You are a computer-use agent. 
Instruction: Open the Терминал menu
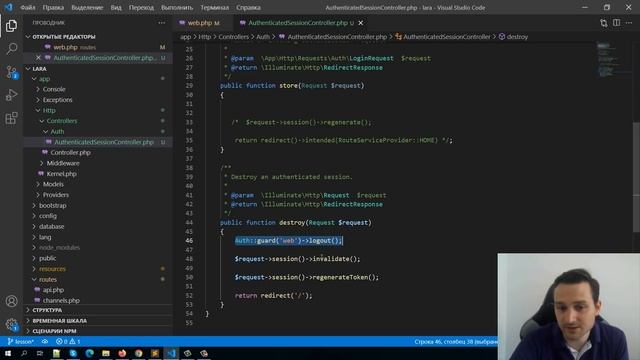click(215, 7)
